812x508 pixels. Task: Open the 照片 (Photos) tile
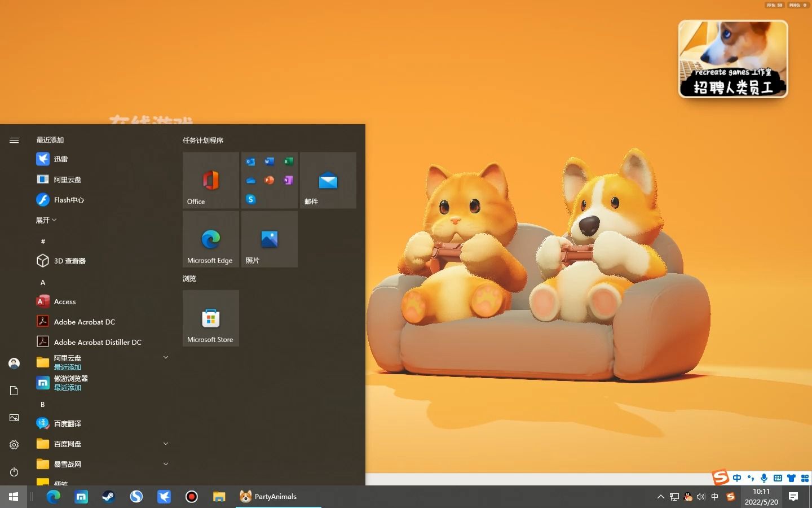coord(270,239)
